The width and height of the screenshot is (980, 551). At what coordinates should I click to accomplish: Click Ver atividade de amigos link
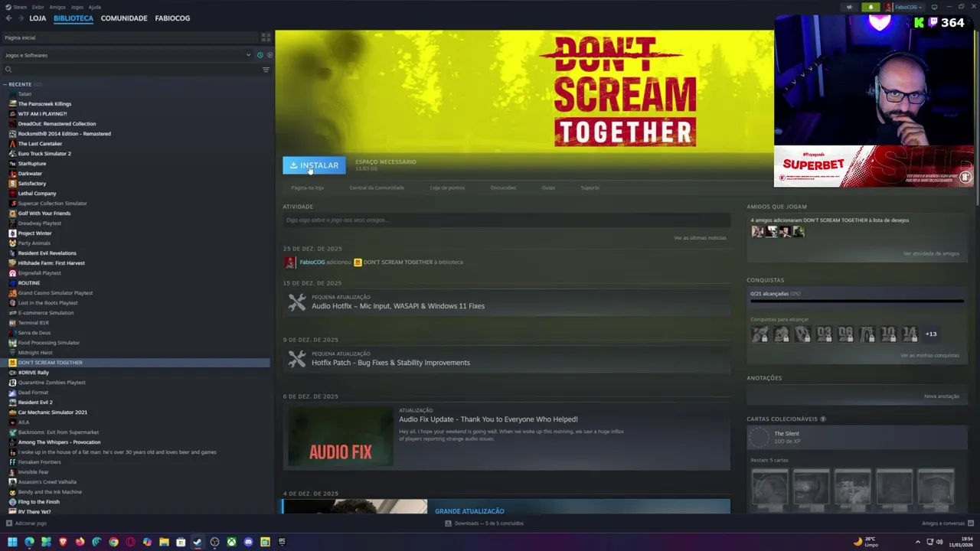(x=930, y=253)
